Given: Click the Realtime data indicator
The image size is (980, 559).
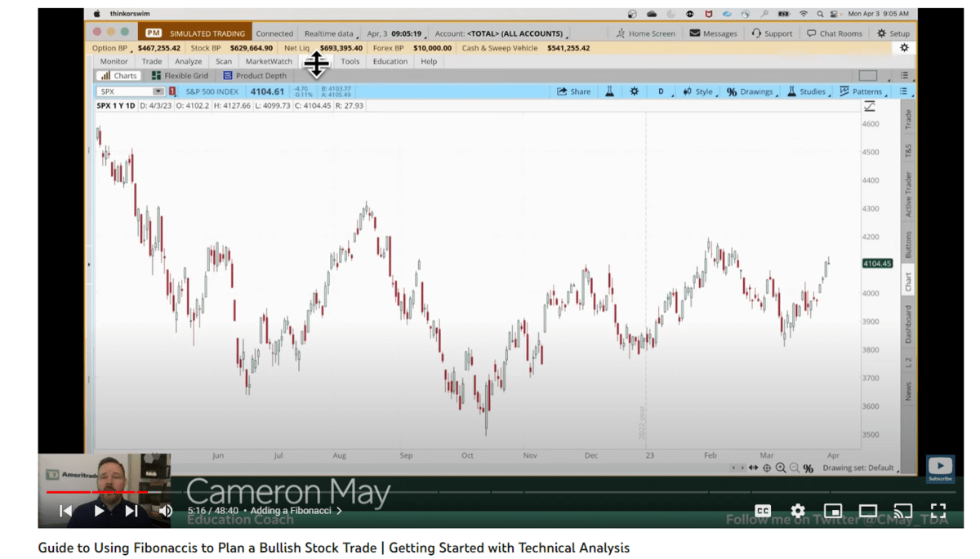Looking at the screenshot, I should coord(330,33).
